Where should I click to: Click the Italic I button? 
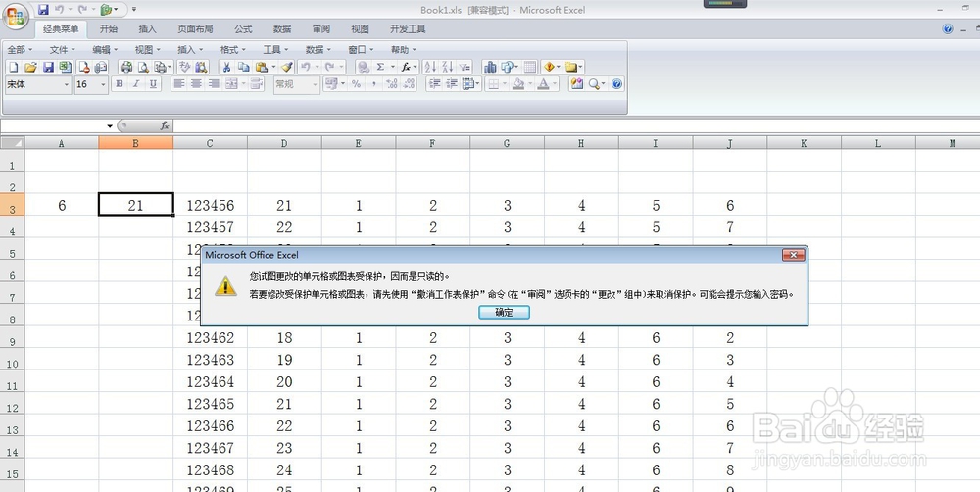click(135, 83)
